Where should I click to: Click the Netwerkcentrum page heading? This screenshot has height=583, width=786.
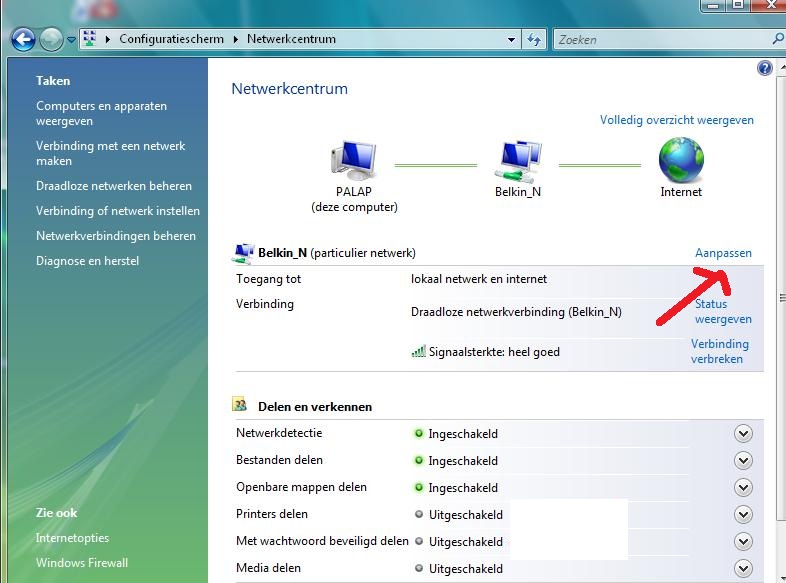click(289, 89)
